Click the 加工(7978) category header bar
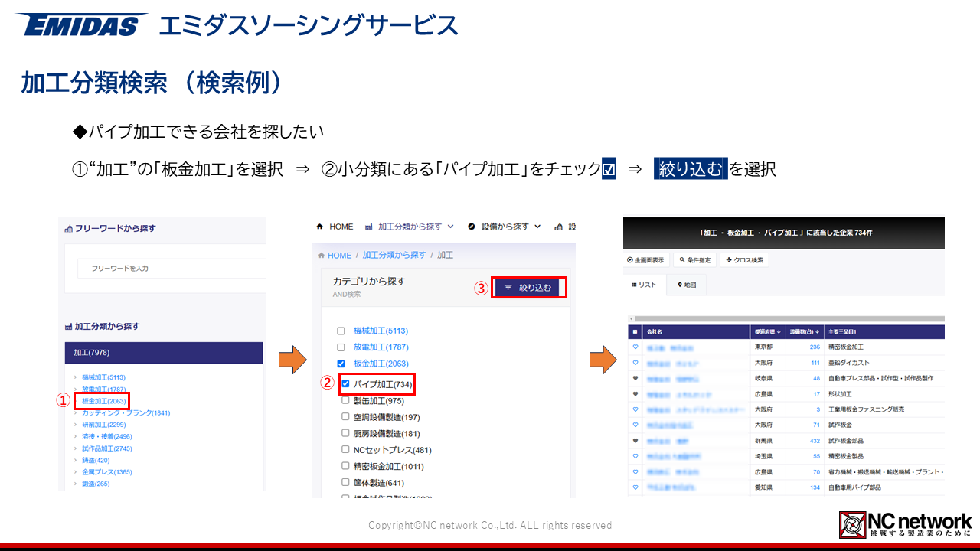Viewport: 980px width, 551px height. (164, 353)
